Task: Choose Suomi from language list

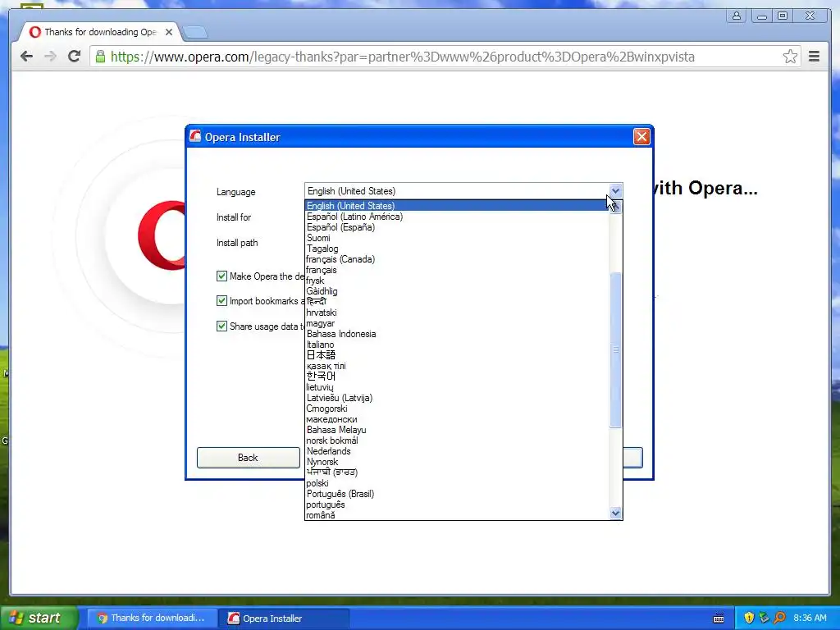Action: coord(457,238)
